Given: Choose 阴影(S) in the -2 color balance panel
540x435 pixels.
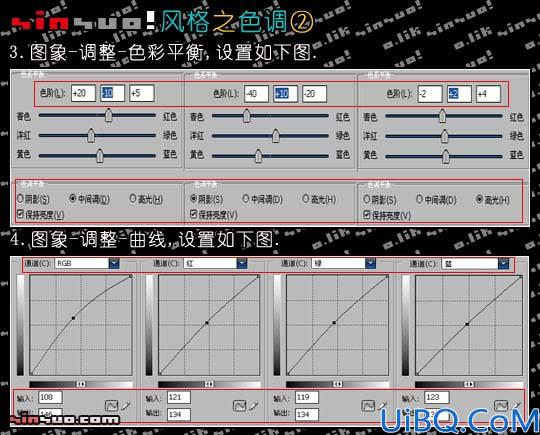Looking at the screenshot, I should [x=380, y=200].
